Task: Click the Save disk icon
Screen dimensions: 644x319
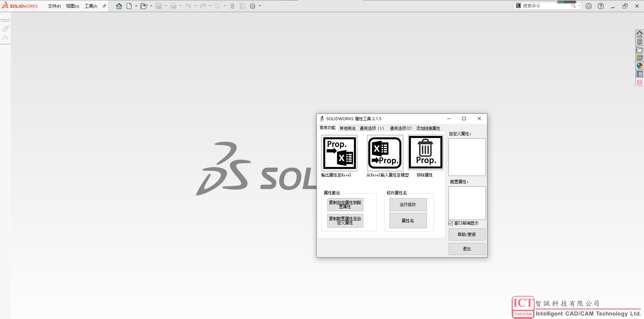Action: pos(159,6)
